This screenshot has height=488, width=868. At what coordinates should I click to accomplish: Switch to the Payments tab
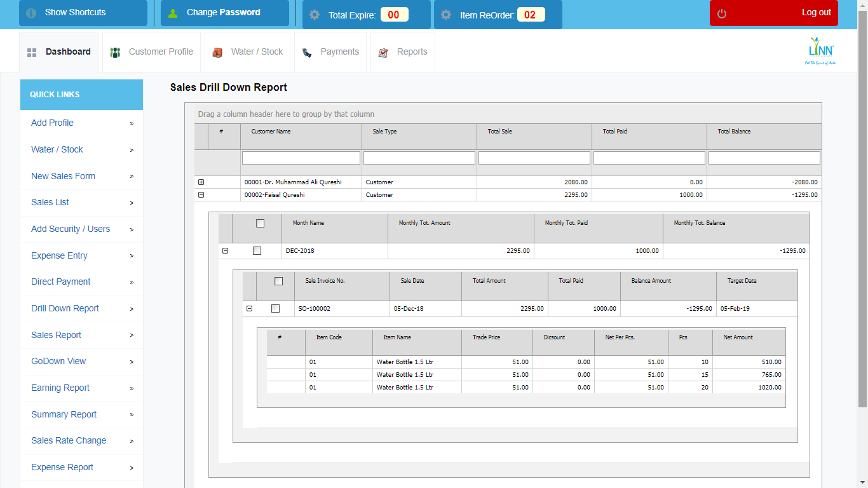pyautogui.click(x=331, y=52)
